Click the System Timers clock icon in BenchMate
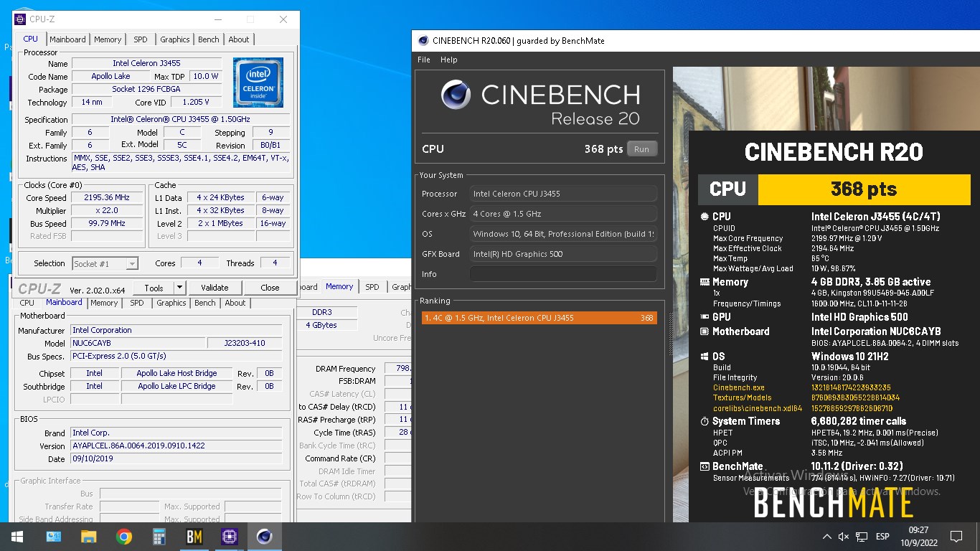 tap(704, 422)
